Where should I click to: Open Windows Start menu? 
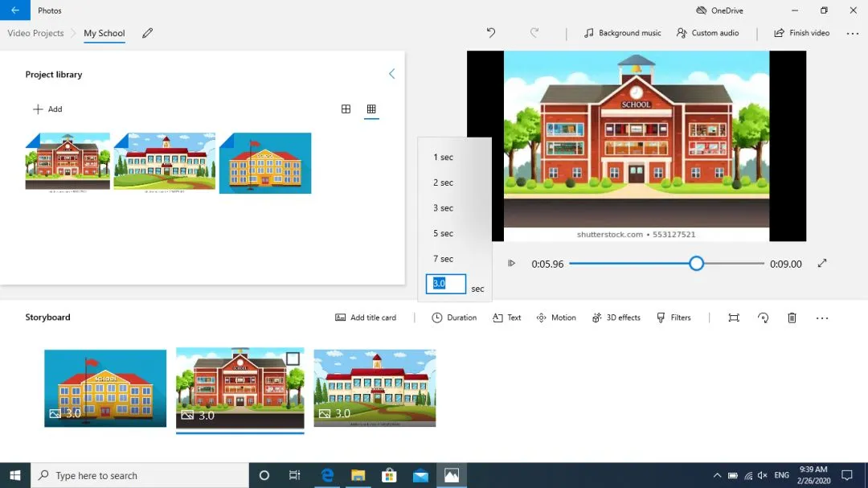click(15, 475)
